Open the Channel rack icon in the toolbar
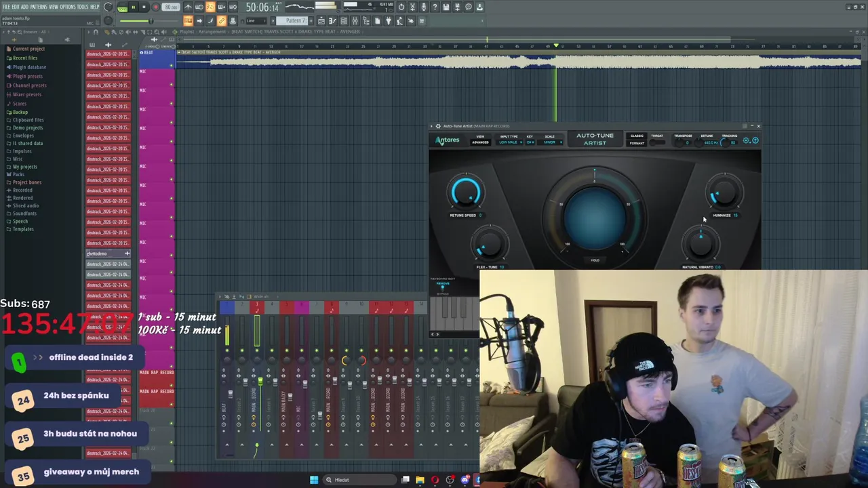This screenshot has height=488, width=868. click(x=343, y=20)
